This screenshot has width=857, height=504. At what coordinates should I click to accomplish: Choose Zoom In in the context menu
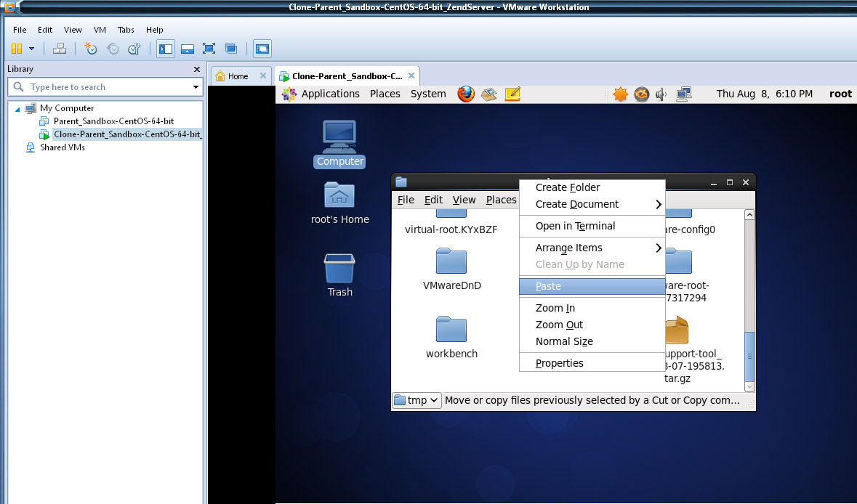(592, 308)
